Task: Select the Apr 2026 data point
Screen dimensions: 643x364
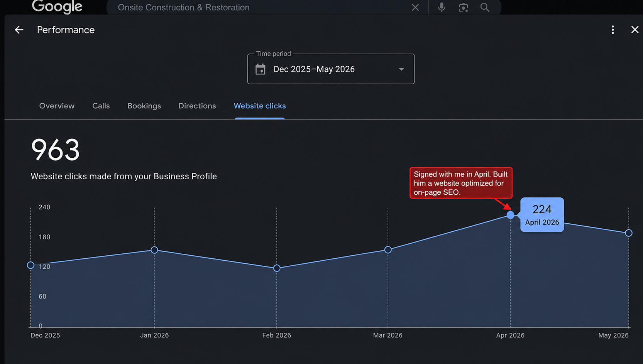Action: point(510,215)
